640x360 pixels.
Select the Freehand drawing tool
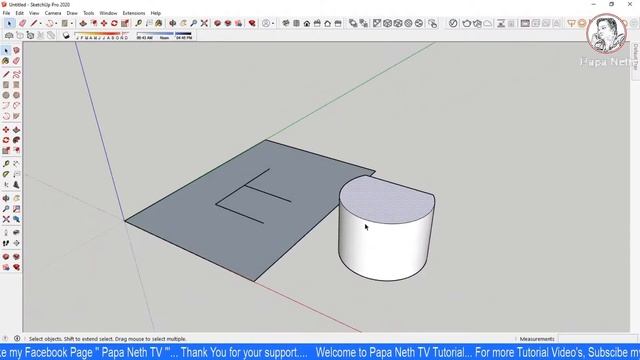[16, 74]
